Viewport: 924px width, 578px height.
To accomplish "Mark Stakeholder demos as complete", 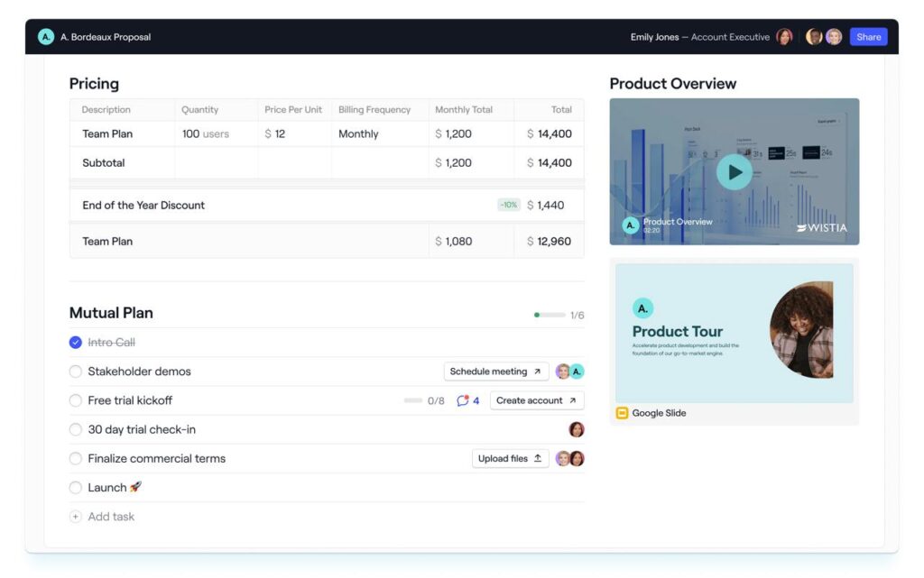I will point(76,372).
